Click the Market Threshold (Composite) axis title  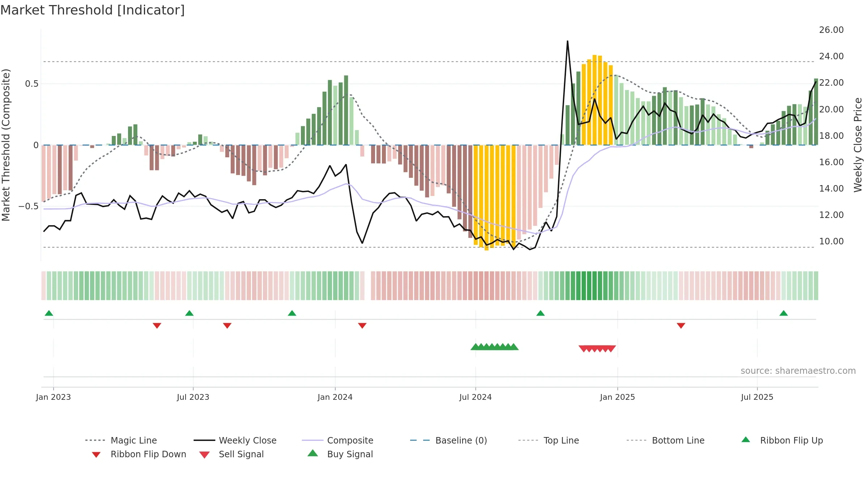coord(6,145)
